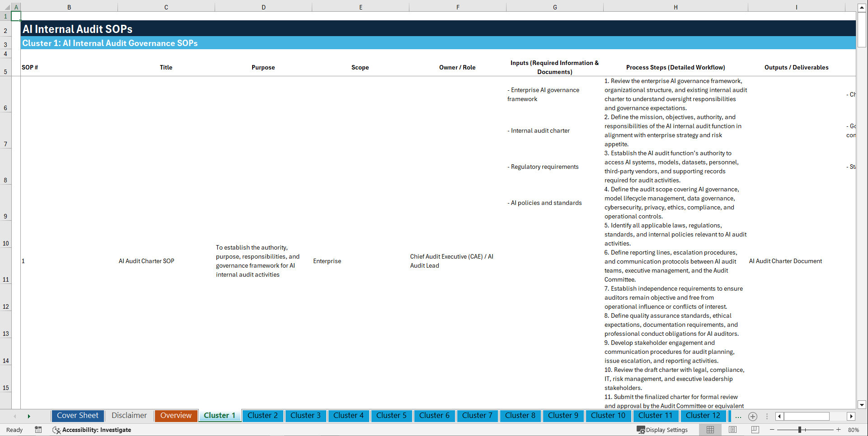868x436 pixels.
Task: Switch to Cluster 6 tab
Action: pyautogui.click(x=434, y=416)
